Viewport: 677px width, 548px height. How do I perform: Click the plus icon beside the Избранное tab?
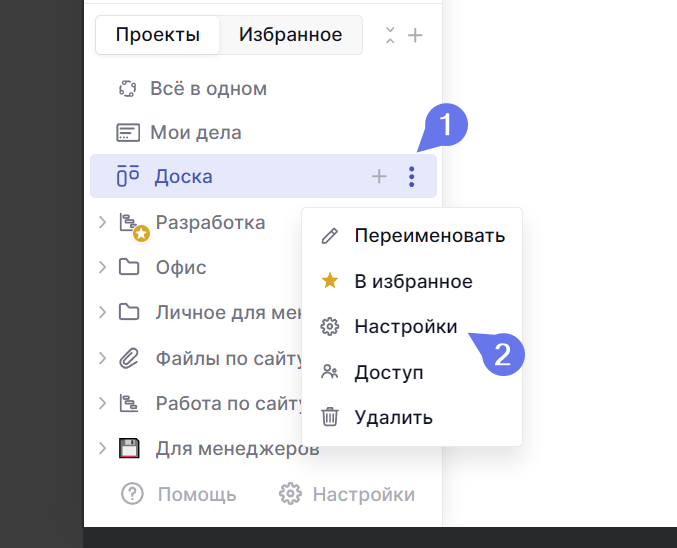[x=416, y=35]
